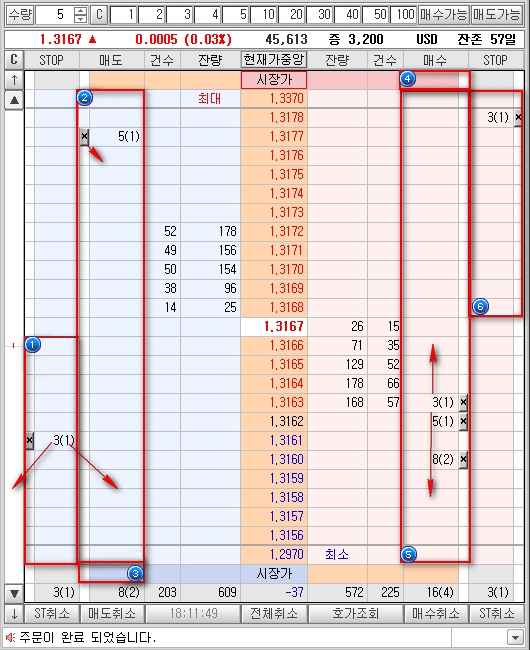
Task: Cancel the 5(1) sell order with its X icon
Action: (x=85, y=136)
